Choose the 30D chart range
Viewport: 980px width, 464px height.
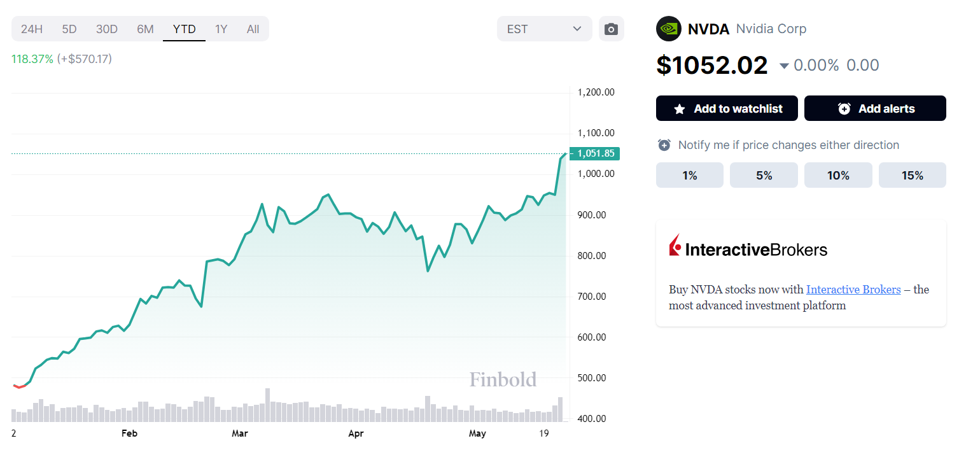(x=107, y=29)
